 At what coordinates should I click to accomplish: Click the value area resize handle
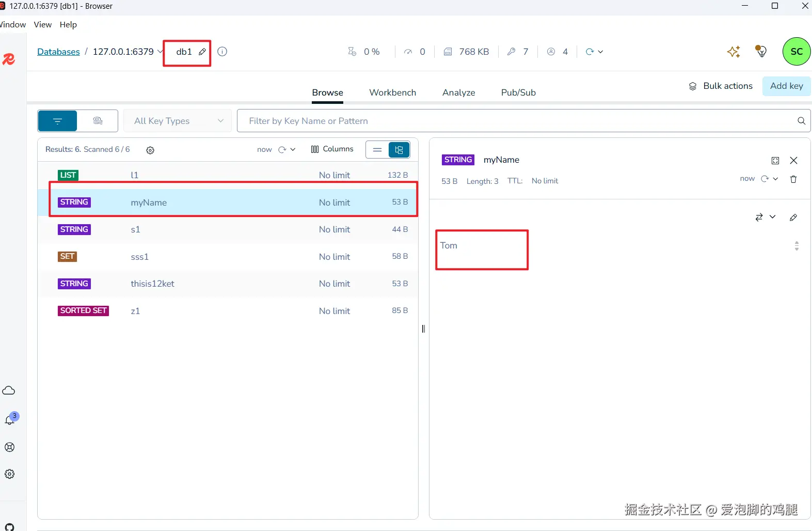coord(797,246)
